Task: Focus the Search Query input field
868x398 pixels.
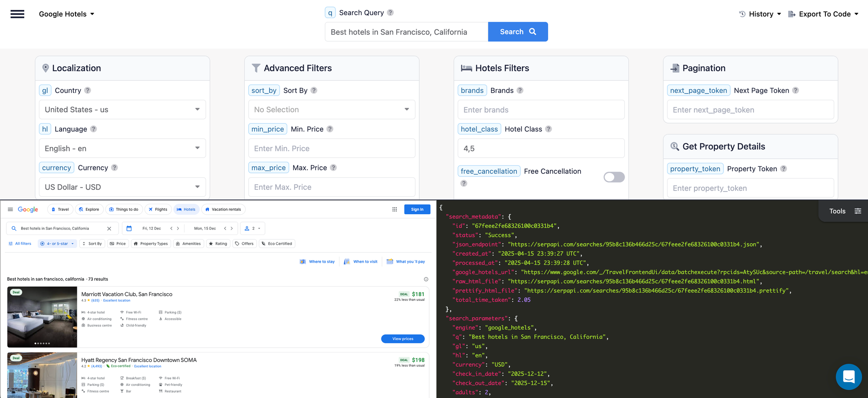Action: point(407,32)
